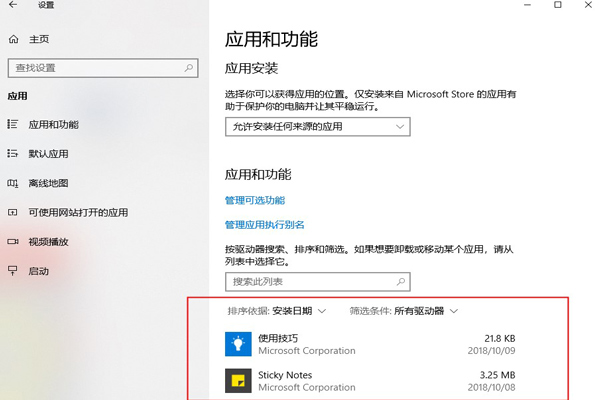Click the 使用技巧 lightbulb app icon
Viewport: 600px width, 400px height.
click(238, 344)
